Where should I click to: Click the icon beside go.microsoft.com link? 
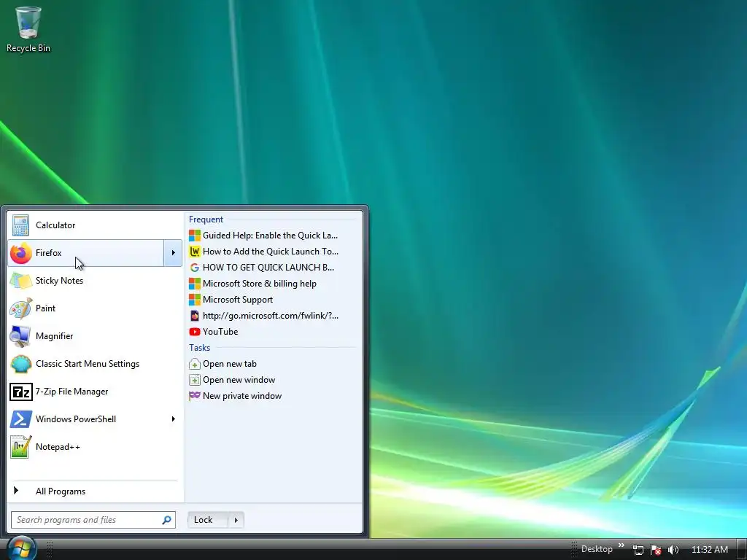point(194,316)
